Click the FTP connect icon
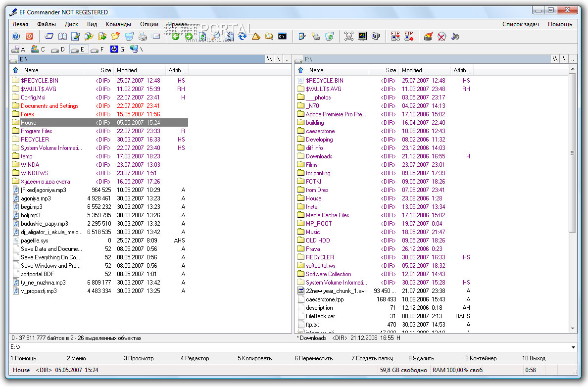The height and width of the screenshot is (387, 588). click(395, 37)
